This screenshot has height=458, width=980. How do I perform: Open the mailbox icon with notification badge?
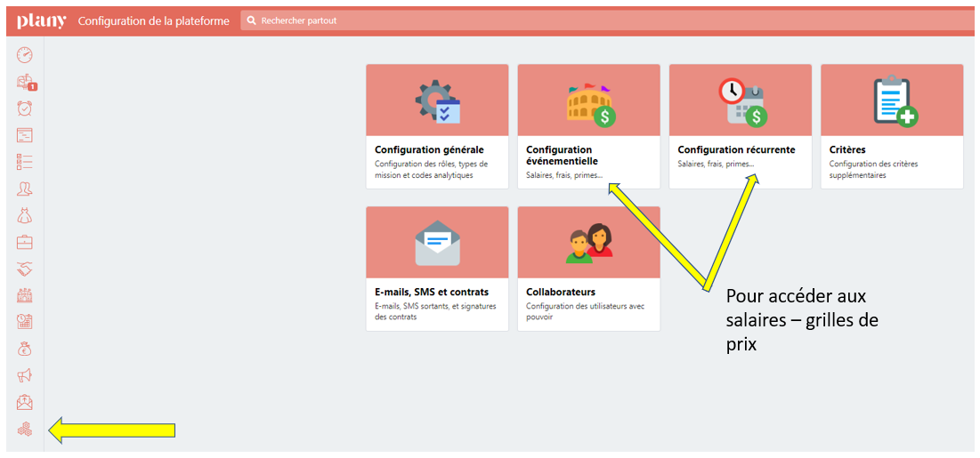coord(25,82)
